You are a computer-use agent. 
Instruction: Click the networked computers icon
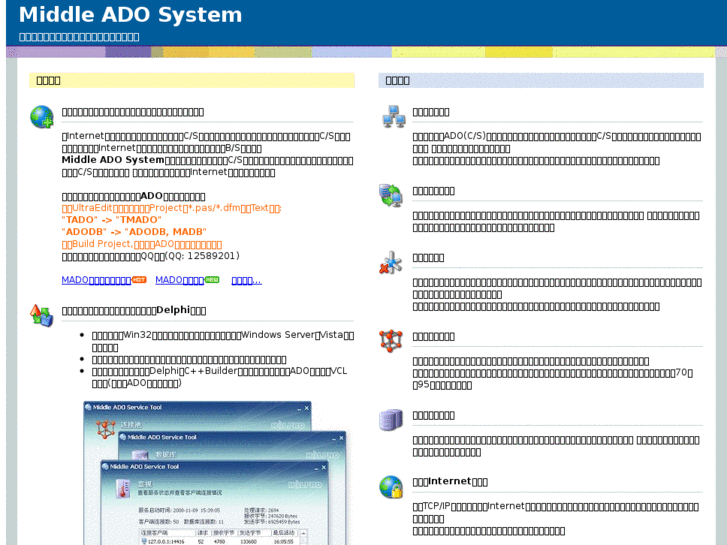pyautogui.click(x=393, y=116)
